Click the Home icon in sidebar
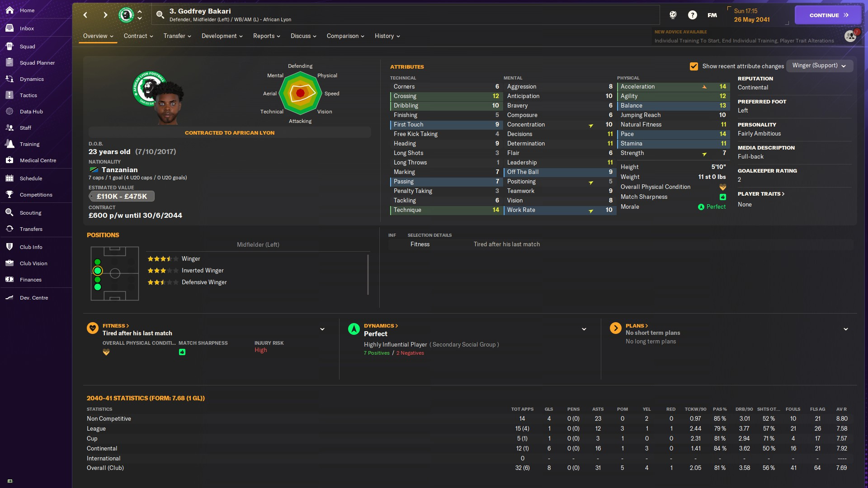The height and width of the screenshot is (488, 868). [9, 10]
